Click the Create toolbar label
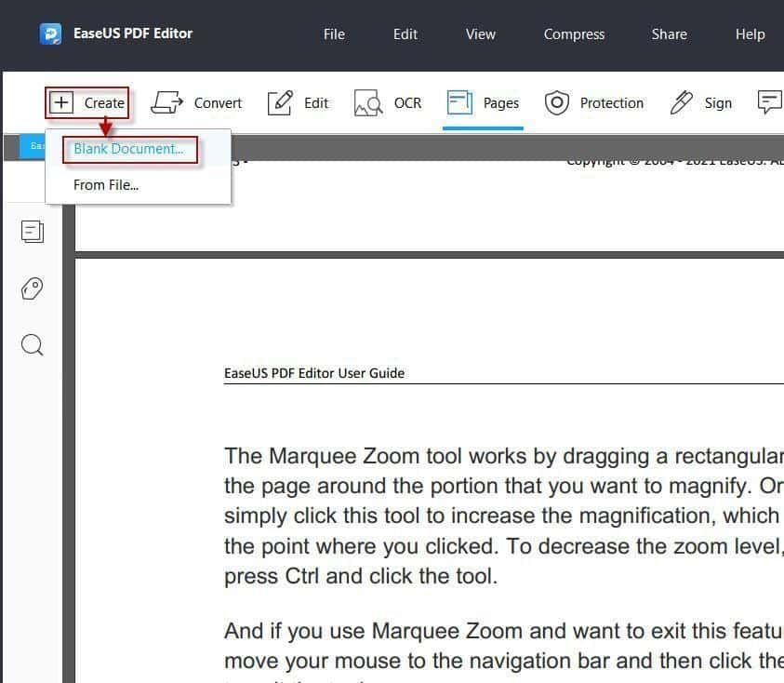 click(104, 102)
